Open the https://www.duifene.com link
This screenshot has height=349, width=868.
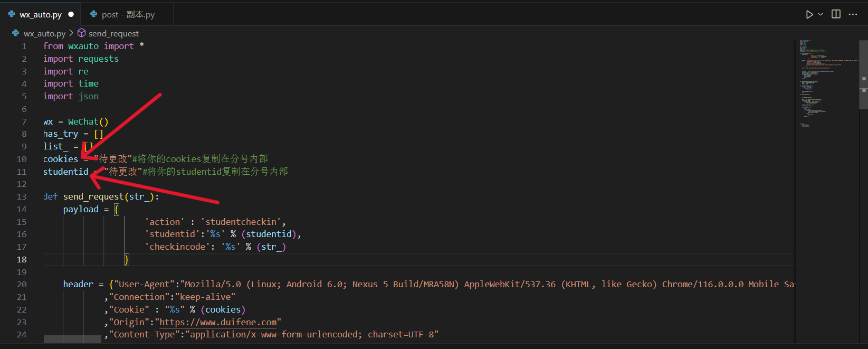click(218, 322)
